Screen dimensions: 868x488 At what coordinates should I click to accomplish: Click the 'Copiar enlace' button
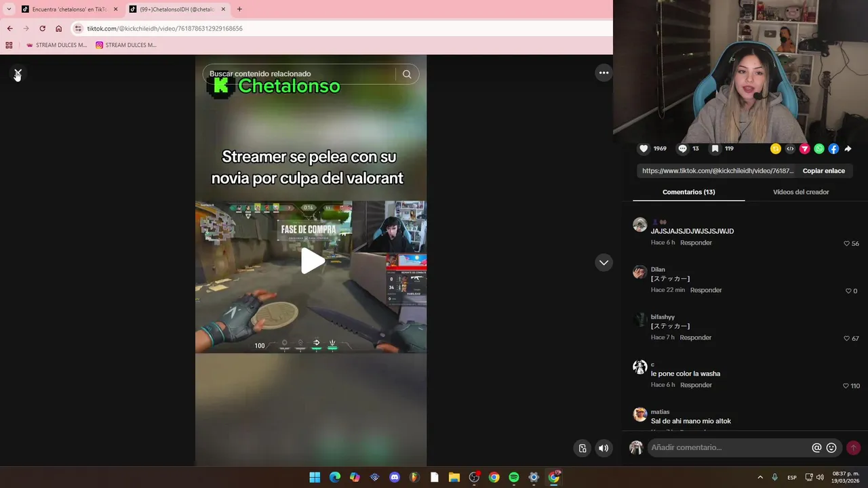click(824, 171)
